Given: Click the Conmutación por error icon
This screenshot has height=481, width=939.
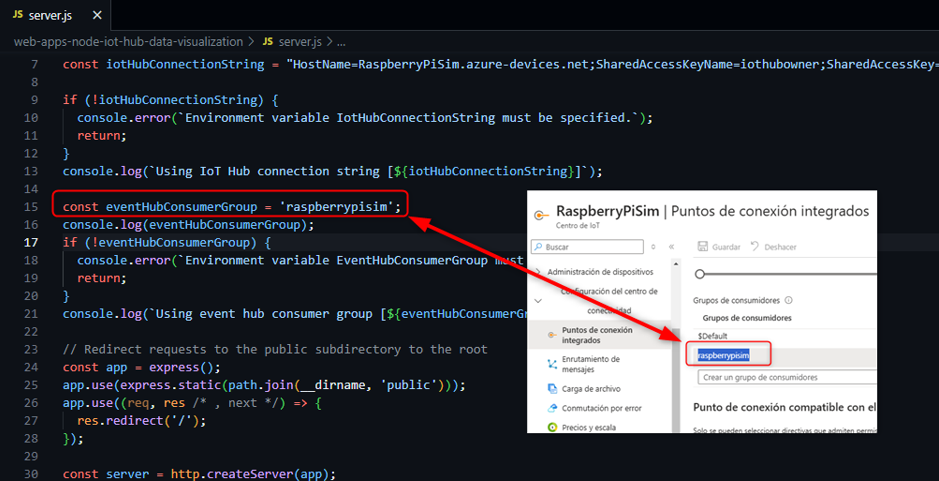Looking at the screenshot, I should pos(553,407).
